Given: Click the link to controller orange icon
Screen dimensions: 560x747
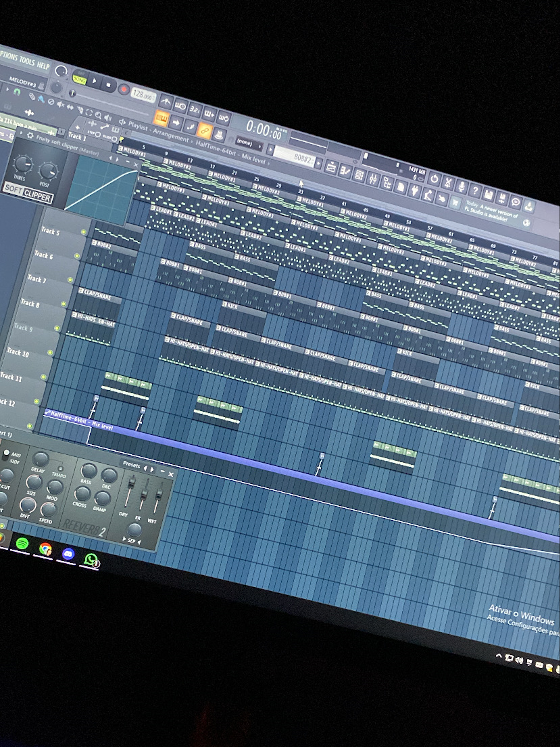Looking at the screenshot, I should pos(205,130).
